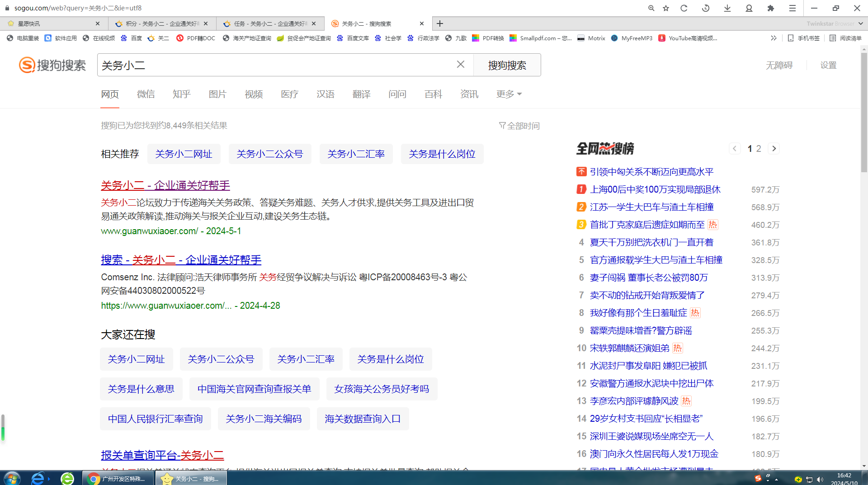Viewport: 868px width, 485px height.
Task: Select hot search page 2
Action: (x=759, y=149)
